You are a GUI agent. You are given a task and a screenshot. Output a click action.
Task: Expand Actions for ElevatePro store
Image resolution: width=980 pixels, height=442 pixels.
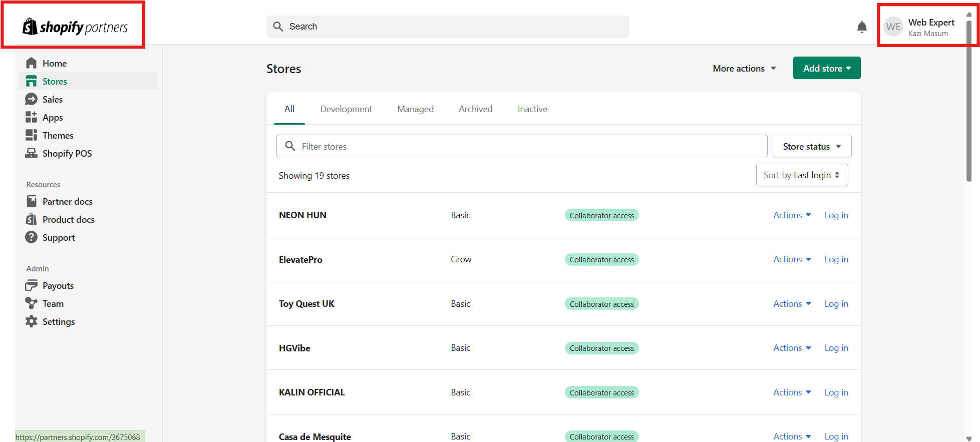tap(792, 259)
